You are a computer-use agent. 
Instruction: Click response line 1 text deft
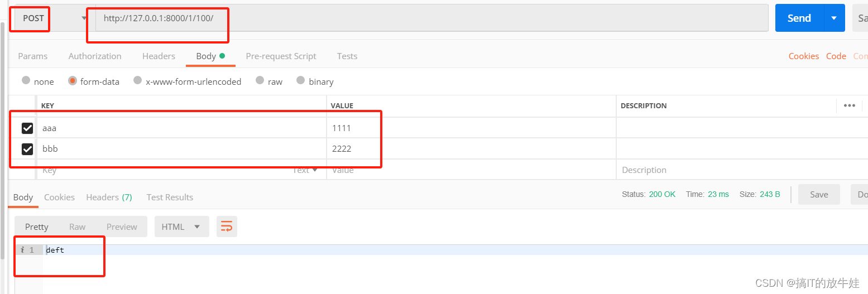click(55, 250)
